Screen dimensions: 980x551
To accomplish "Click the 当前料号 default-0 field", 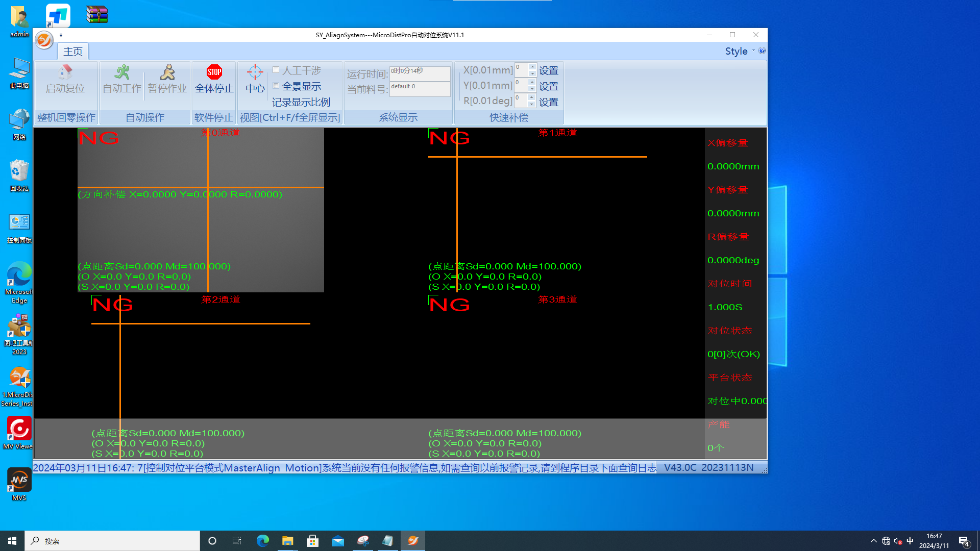I will [x=420, y=89].
